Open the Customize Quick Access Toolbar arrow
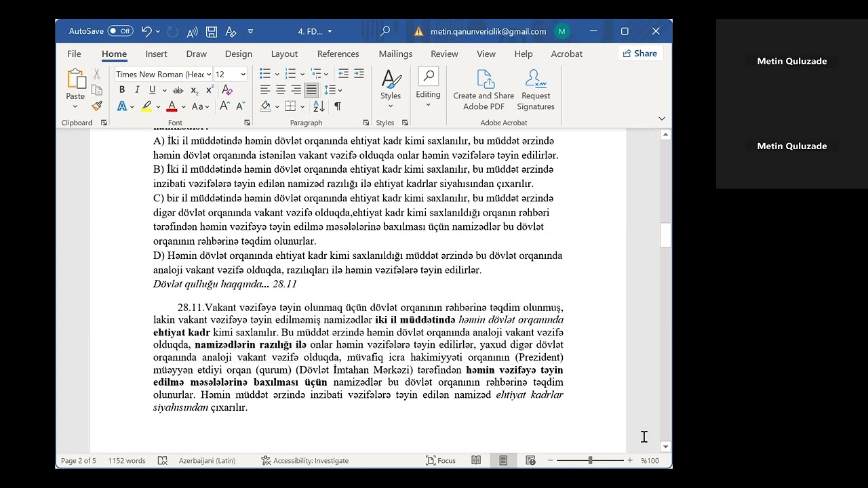This screenshot has height=488, width=868. click(250, 31)
